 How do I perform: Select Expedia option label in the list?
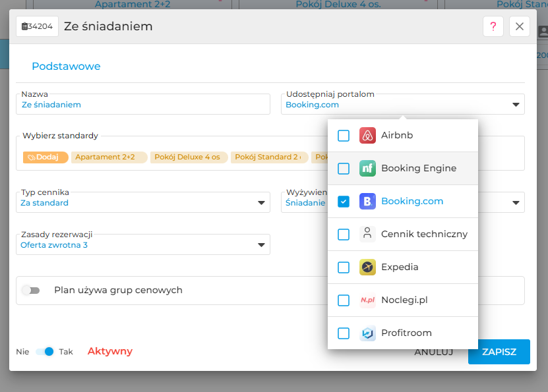(400, 267)
